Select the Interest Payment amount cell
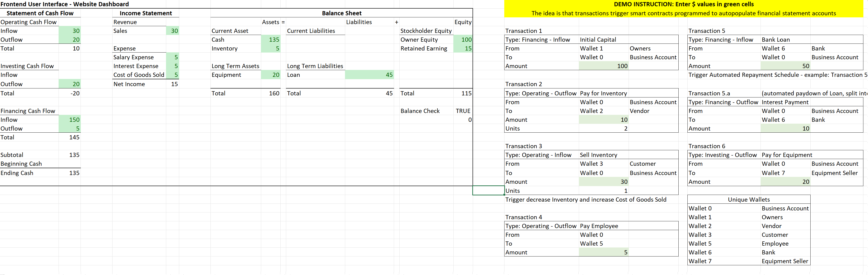 (785, 128)
